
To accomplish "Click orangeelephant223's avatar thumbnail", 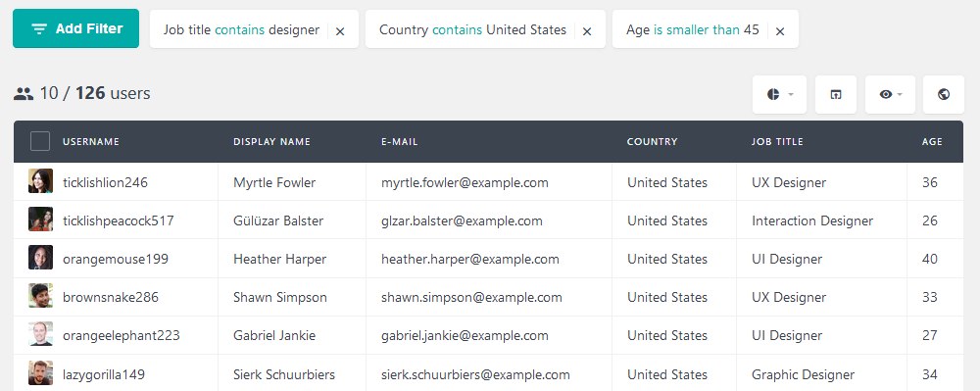I will click(x=40, y=333).
